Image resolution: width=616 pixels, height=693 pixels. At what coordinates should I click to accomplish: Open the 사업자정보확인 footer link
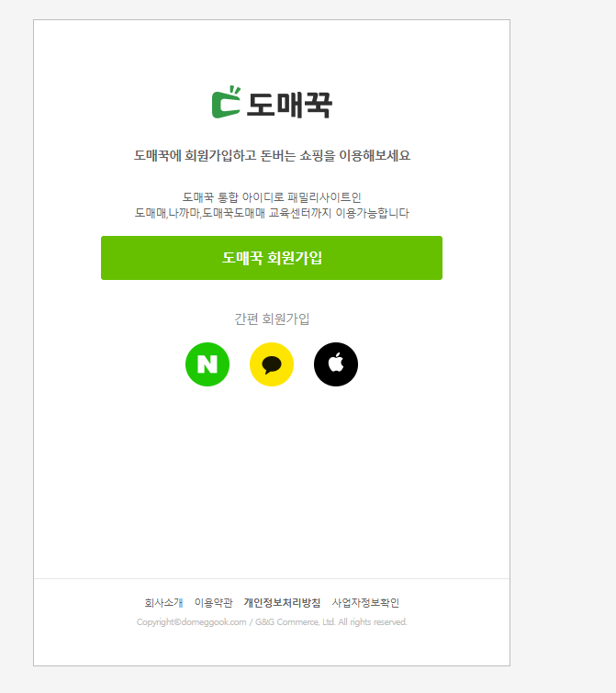point(365,603)
